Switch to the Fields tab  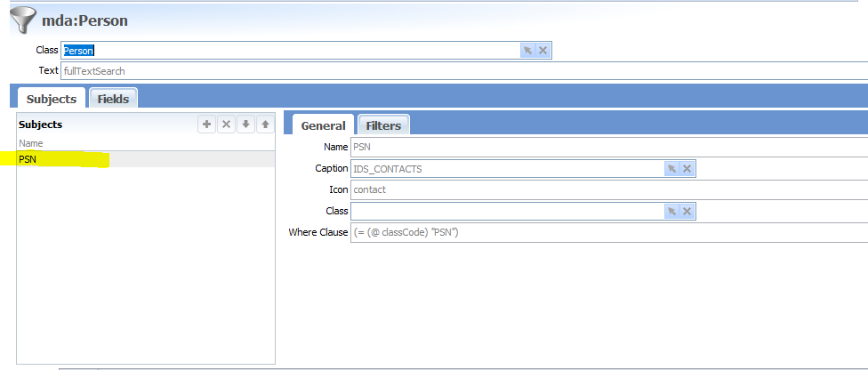(113, 99)
